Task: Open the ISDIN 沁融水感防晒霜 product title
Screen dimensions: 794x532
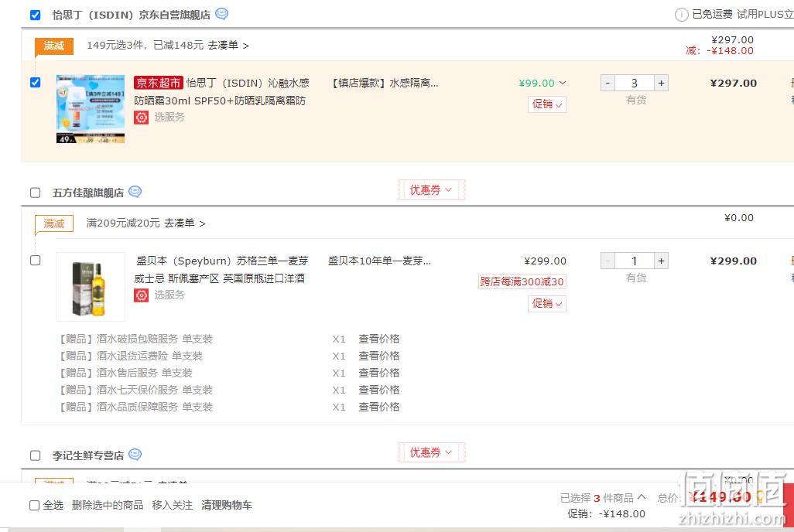Action: (222, 91)
